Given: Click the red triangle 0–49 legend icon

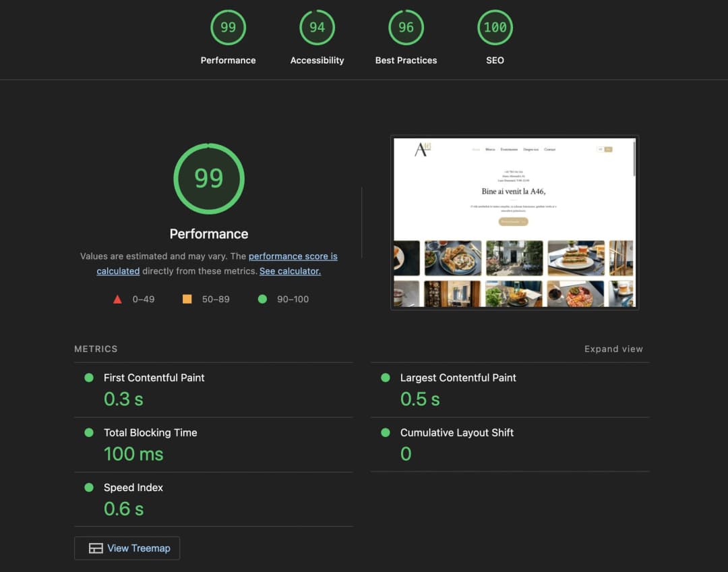Looking at the screenshot, I should tap(118, 299).
